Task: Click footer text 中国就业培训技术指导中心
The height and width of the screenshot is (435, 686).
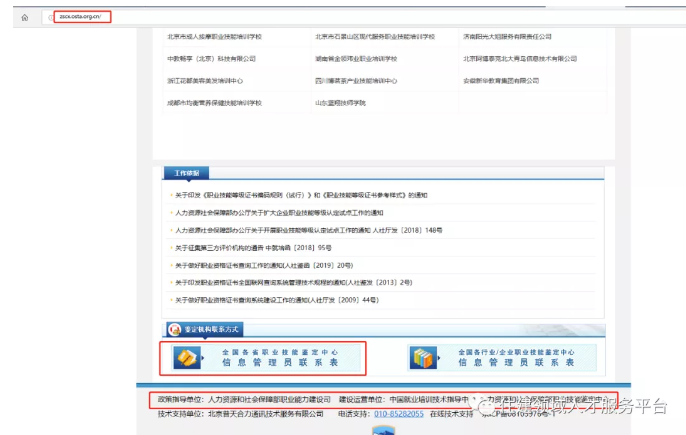Action: [432, 399]
